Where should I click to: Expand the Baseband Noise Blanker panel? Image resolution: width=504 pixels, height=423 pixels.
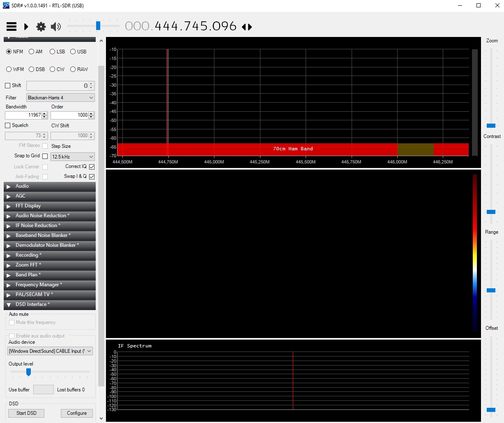[50, 236]
